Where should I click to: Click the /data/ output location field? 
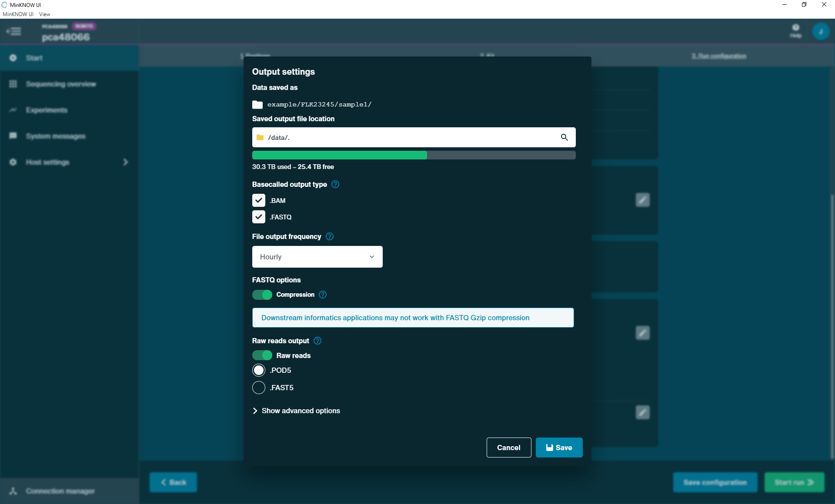tap(391, 137)
